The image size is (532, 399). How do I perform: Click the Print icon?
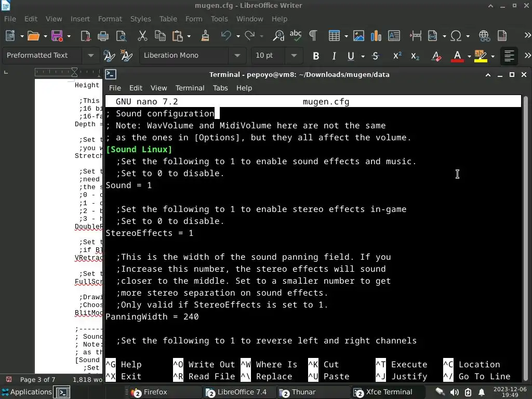(x=103, y=36)
